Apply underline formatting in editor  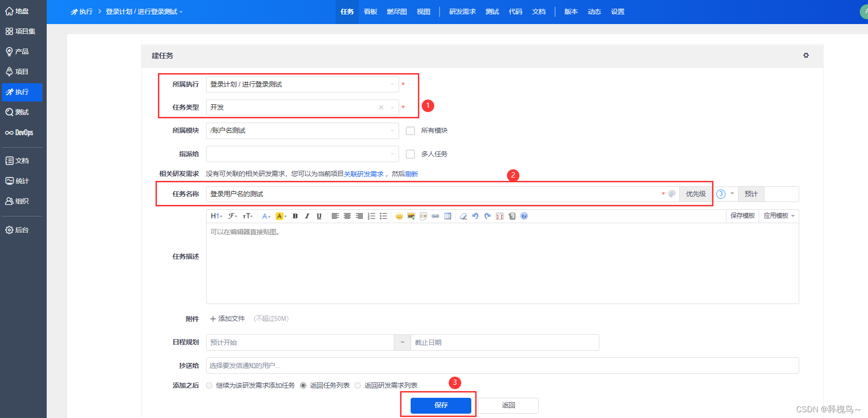coord(319,216)
